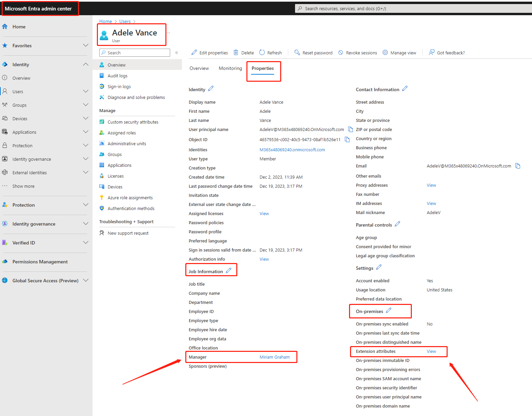Screen dimensions: 532x416
Task: Open Manage view gear icon
Action: coord(385,52)
